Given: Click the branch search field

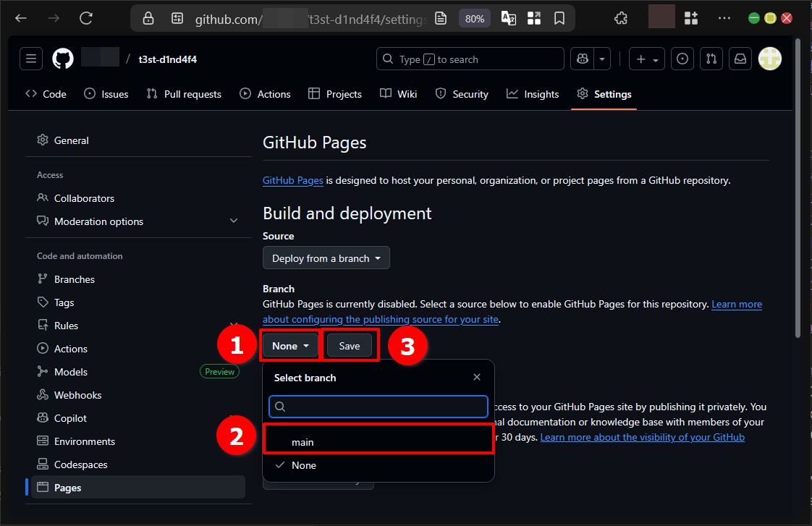Looking at the screenshot, I should [x=378, y=407].
